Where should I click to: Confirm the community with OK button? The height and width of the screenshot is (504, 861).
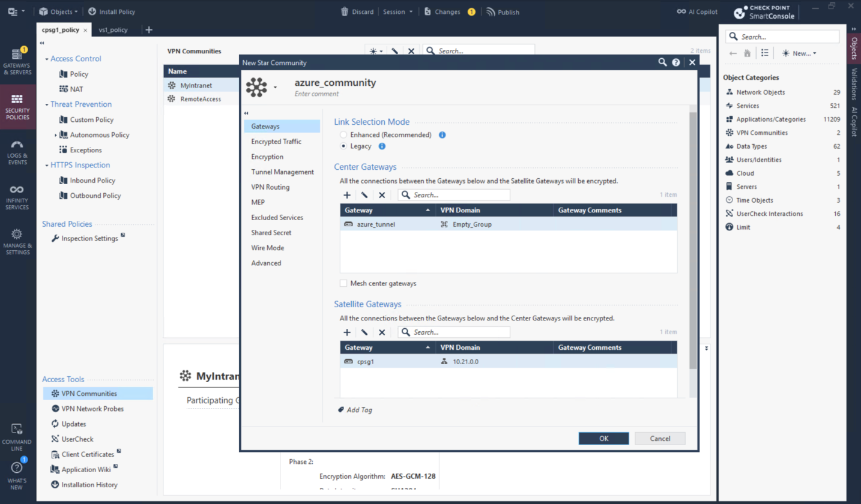tap(603, 439)
